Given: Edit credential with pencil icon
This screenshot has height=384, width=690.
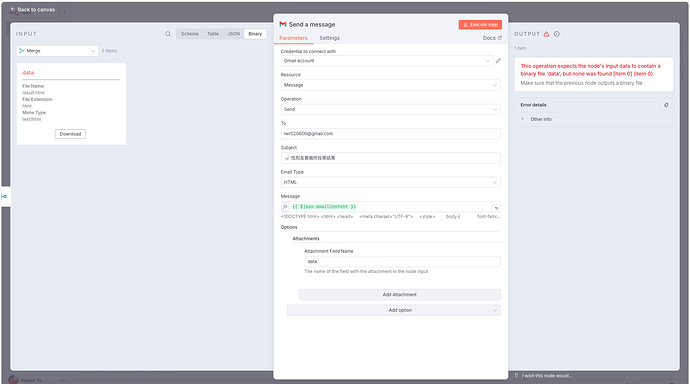Looking at the screenshot, I should pos(498,61).
